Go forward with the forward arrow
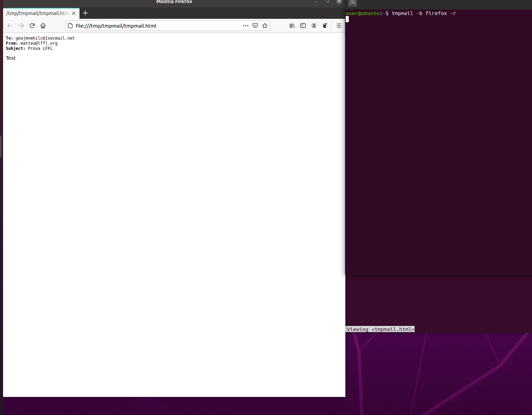The width and height of the screenshot is (532, 415). [21, 26]
